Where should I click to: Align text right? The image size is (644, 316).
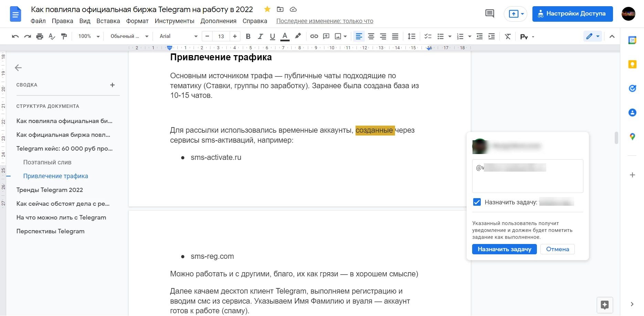[x=383, y=37]
